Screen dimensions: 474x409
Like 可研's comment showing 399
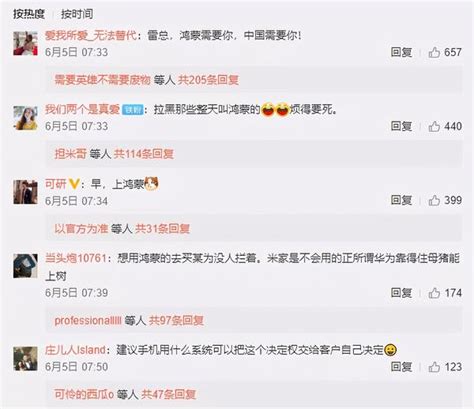(x=434, y=200)
